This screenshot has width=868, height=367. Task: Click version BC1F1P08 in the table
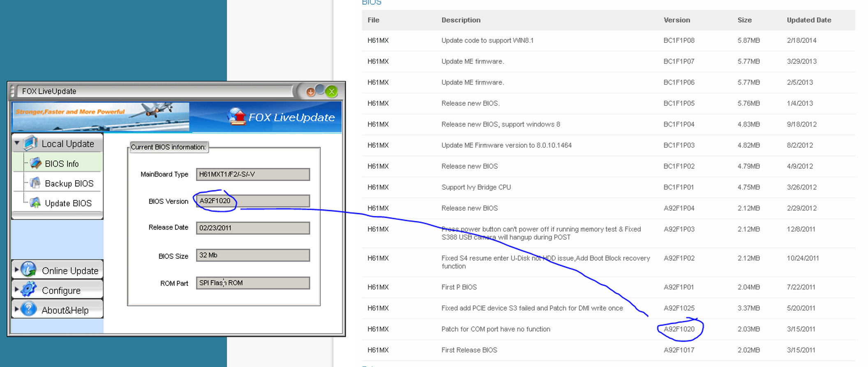coord(679,40)
